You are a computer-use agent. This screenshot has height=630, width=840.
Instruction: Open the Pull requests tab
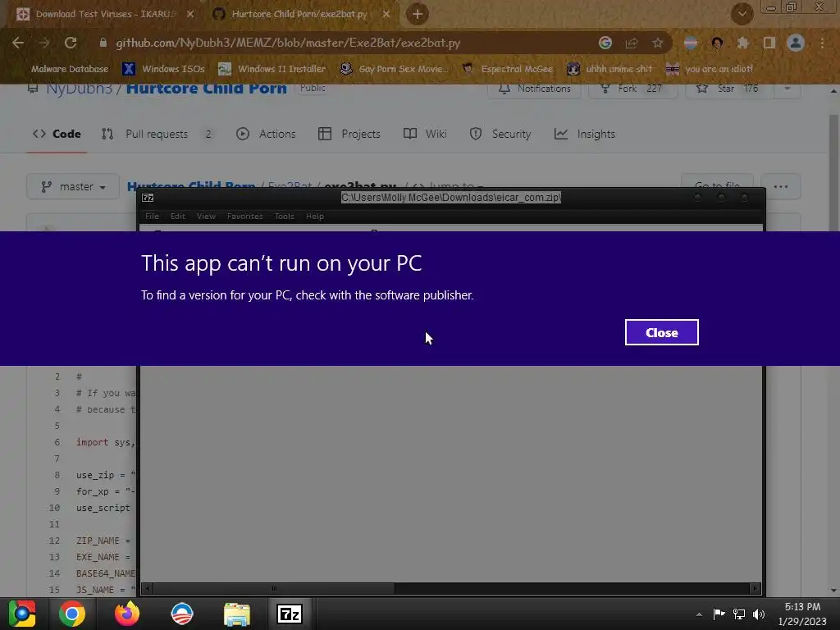click(157, 134)
